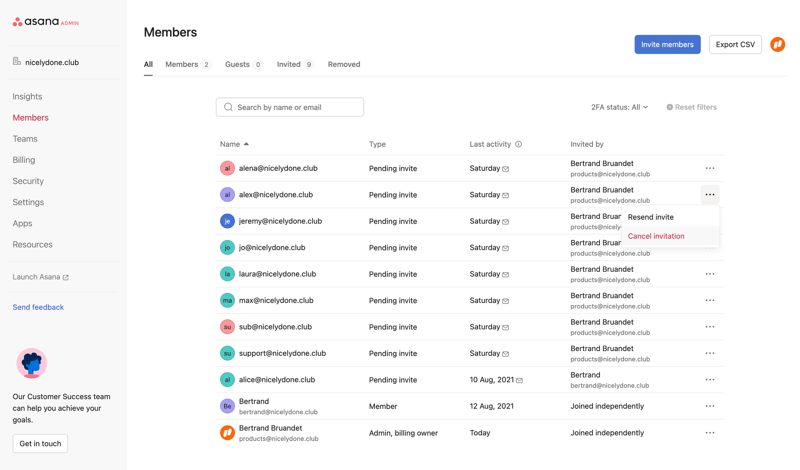This screenshot has height=470, width=800.
Task: Switch to the Removed tab
Action: click(x=344, y=64)
